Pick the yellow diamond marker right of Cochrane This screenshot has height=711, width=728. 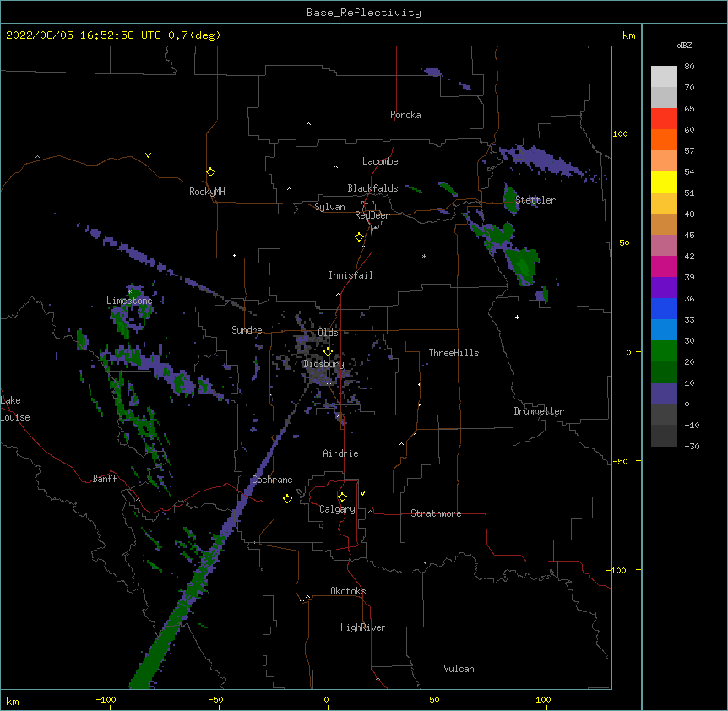point(287,498)
